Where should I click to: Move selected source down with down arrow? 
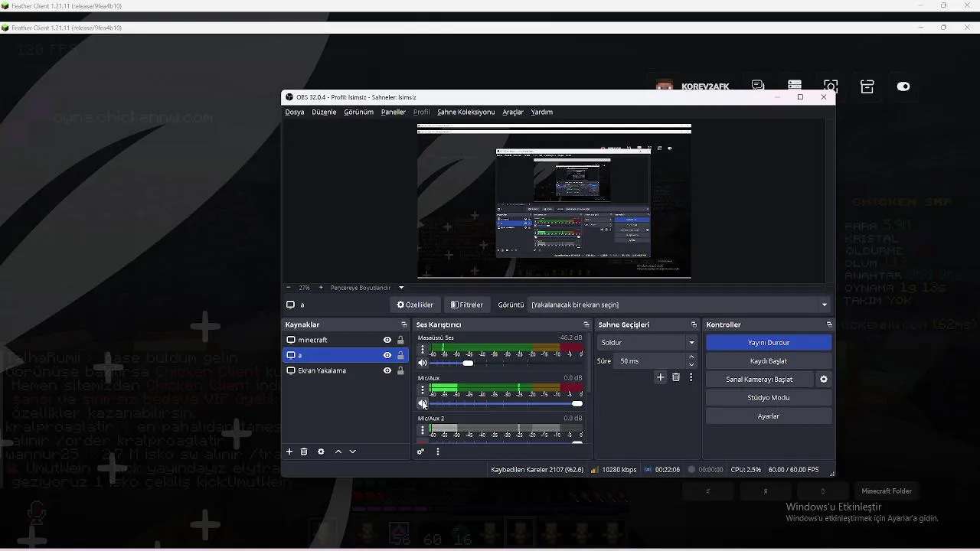[x=353, y=452]
